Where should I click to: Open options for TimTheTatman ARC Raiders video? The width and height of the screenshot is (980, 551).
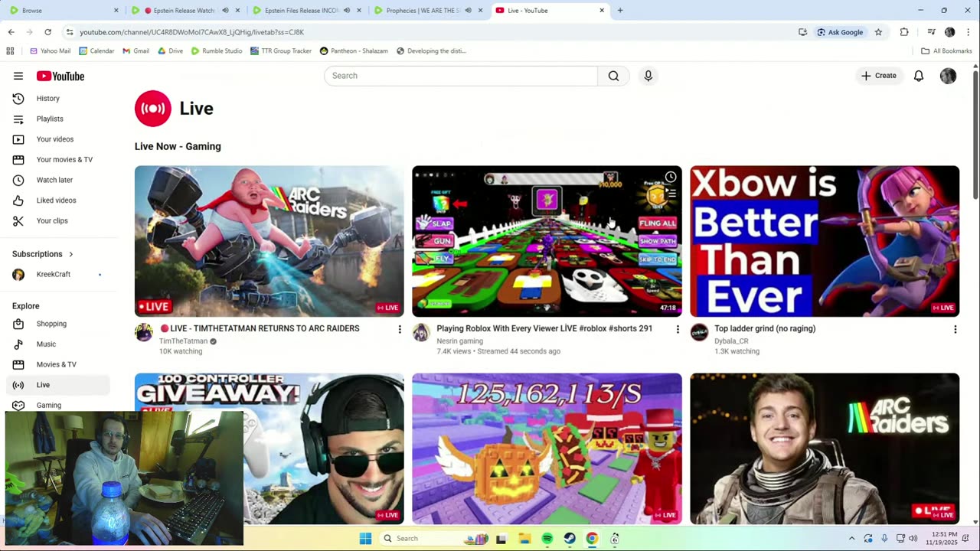pyautogui.click(x=399, y=329)
